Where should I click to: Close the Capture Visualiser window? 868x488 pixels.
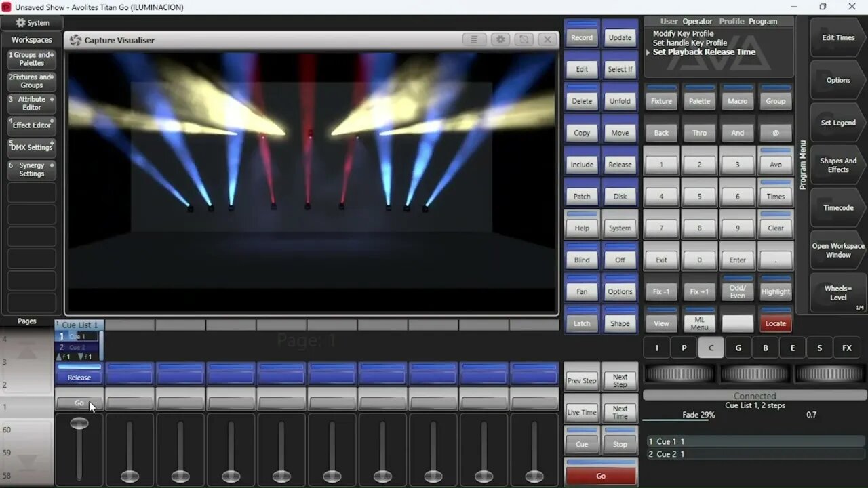(x=547, y=40)
